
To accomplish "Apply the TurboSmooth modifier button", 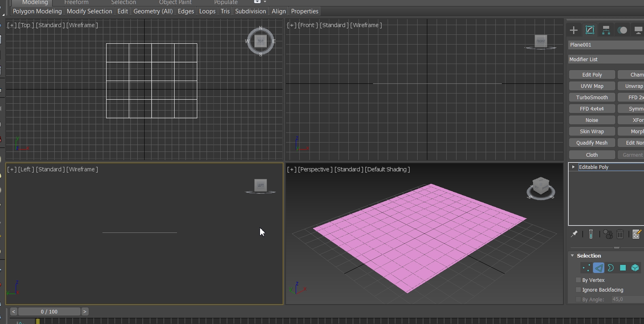I will tap(592, 97).
